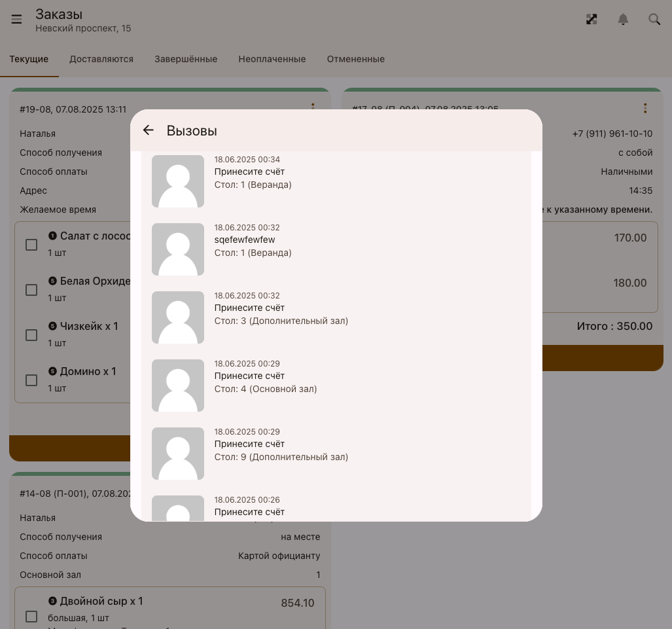The width and height of the screenshot is (672, 629).
Task: Click order header #19-08, 07.08.2025 13:11
Action: (x=73, y=109)
